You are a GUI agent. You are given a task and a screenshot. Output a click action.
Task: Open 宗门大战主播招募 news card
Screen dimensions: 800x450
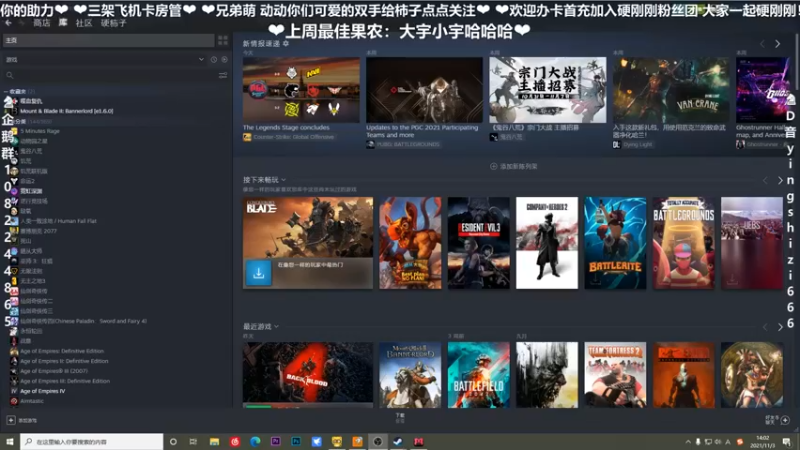click(x=548, y=90)
